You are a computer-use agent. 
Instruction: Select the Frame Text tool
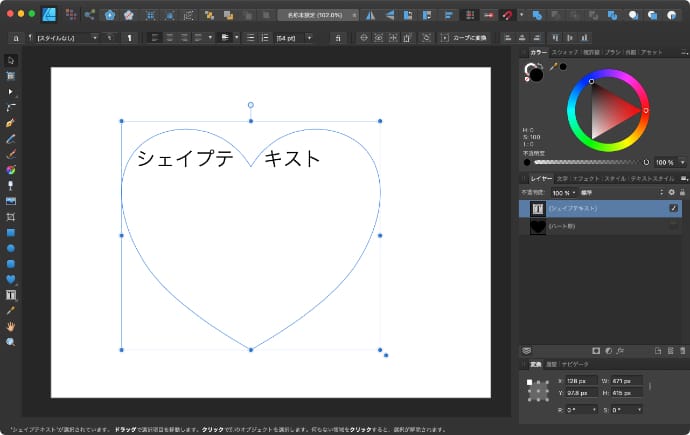point(11,295)
